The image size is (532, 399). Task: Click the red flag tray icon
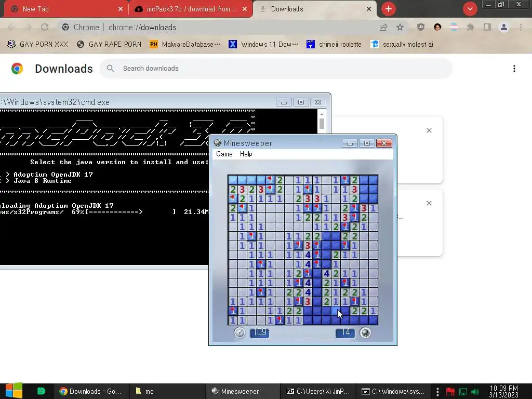(450, 392)
